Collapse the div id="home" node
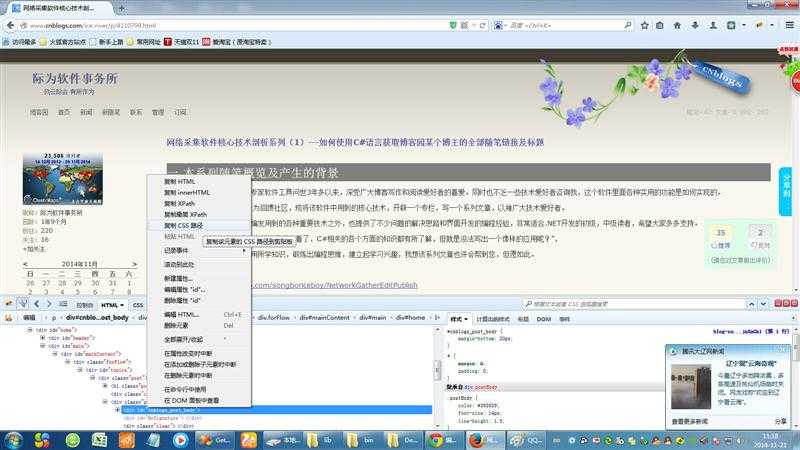The height and width of the screenshot is (450, 800). (30, 330)
